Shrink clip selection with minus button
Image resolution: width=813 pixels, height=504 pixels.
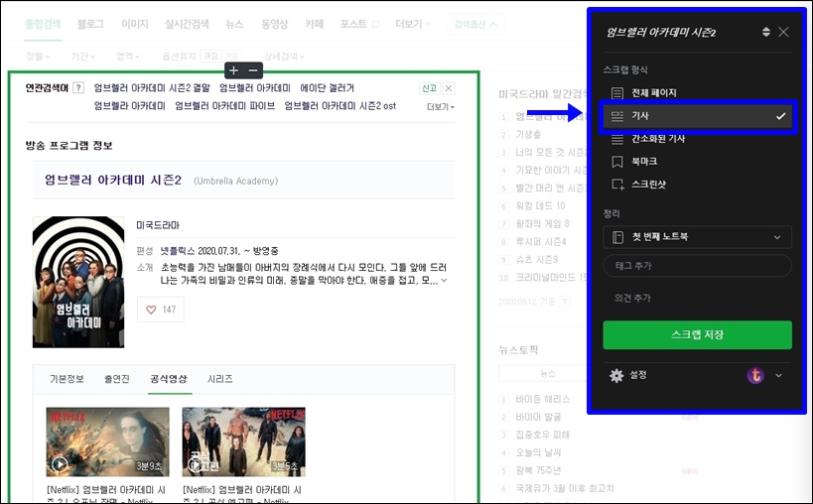point(253,70)
